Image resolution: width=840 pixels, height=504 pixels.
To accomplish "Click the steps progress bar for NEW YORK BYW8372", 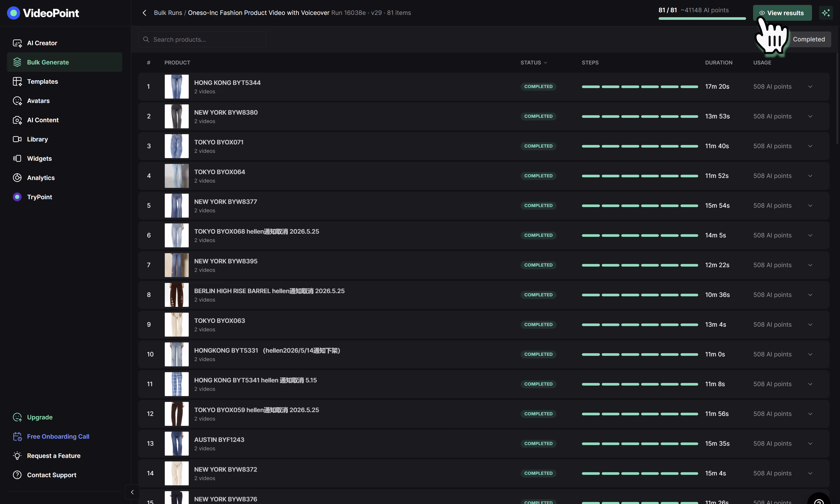I will click(640, 473).
